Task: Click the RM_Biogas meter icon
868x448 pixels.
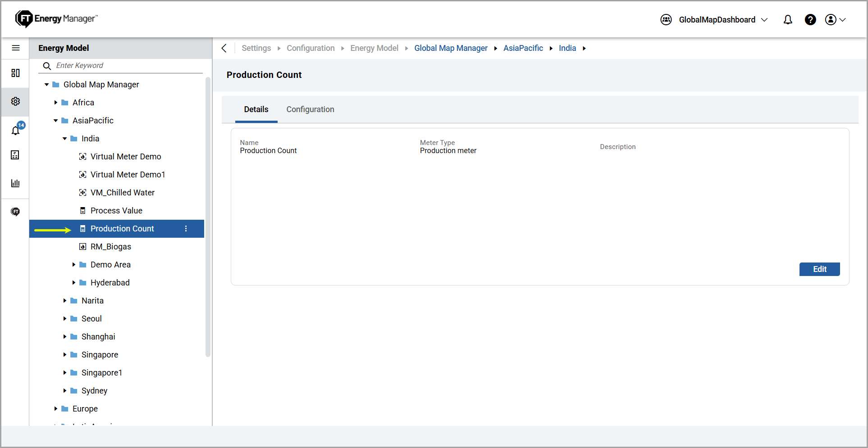Action: [83, 247]
